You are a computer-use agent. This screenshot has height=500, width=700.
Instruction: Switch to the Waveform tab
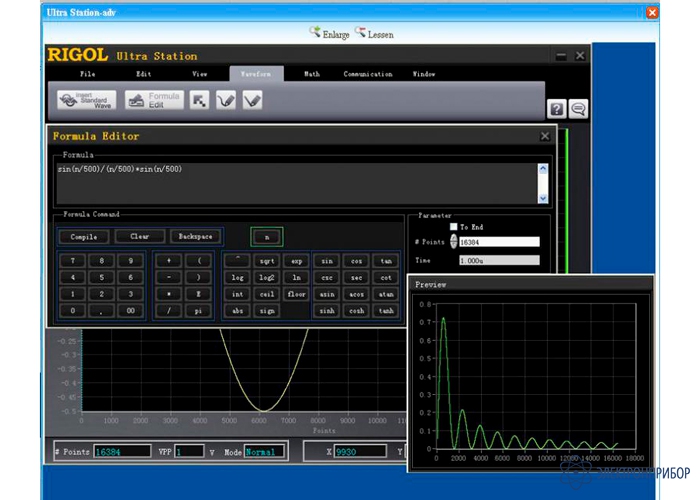(256, 74)
